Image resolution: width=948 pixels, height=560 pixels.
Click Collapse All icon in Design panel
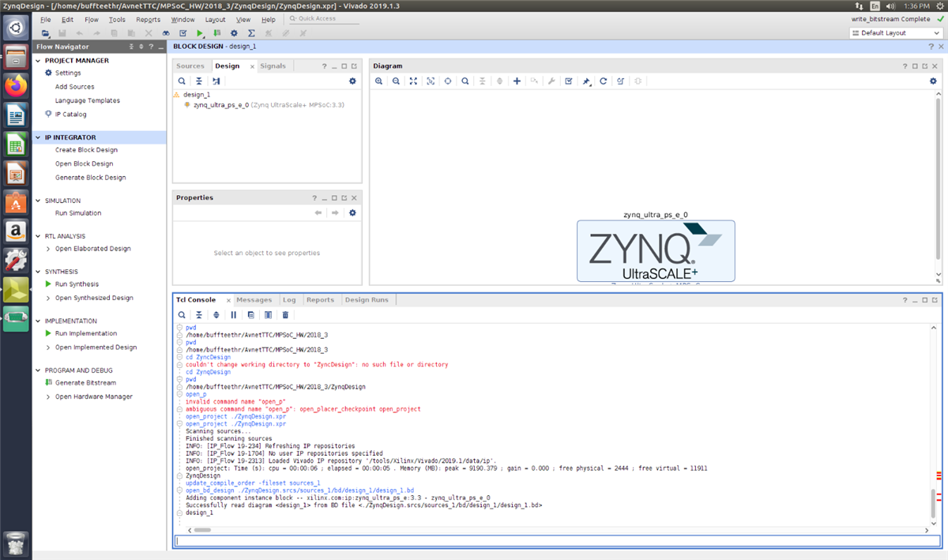pos(199,81)
